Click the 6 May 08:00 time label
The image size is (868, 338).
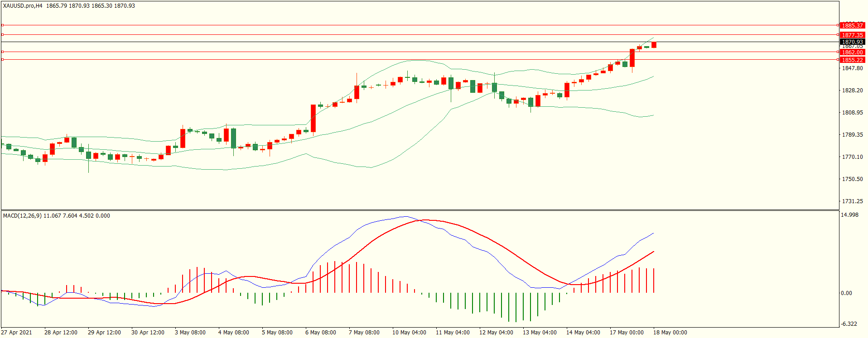pos(321,333)
